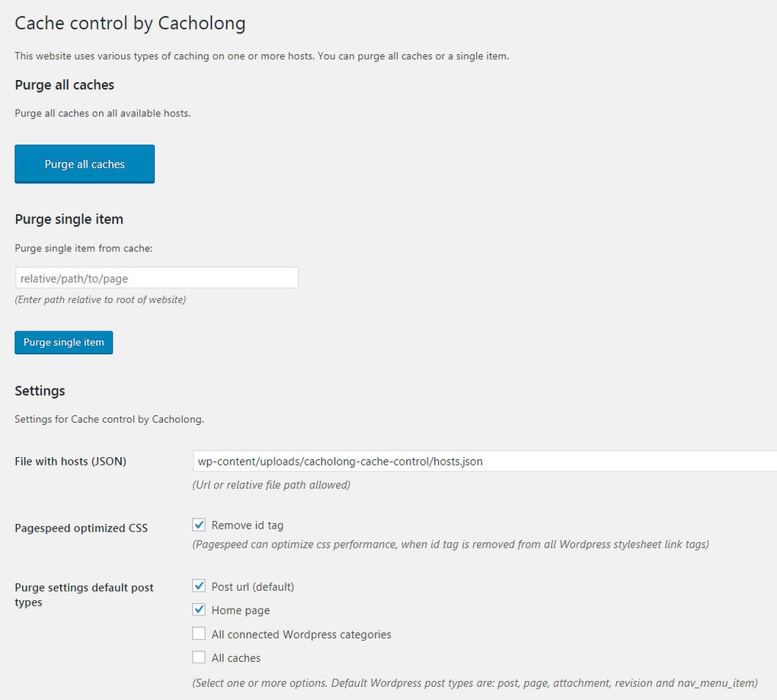Click the "File with hosts (JSON)" label
The width and height of the screenshot is (777, 700).
[70, 461]
